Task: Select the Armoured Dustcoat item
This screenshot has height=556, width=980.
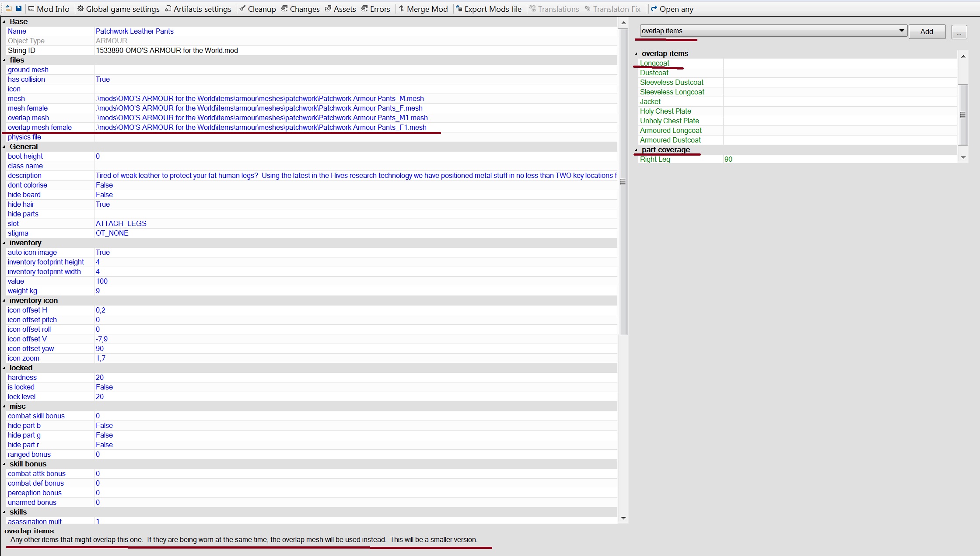Action: click(670, 140)
